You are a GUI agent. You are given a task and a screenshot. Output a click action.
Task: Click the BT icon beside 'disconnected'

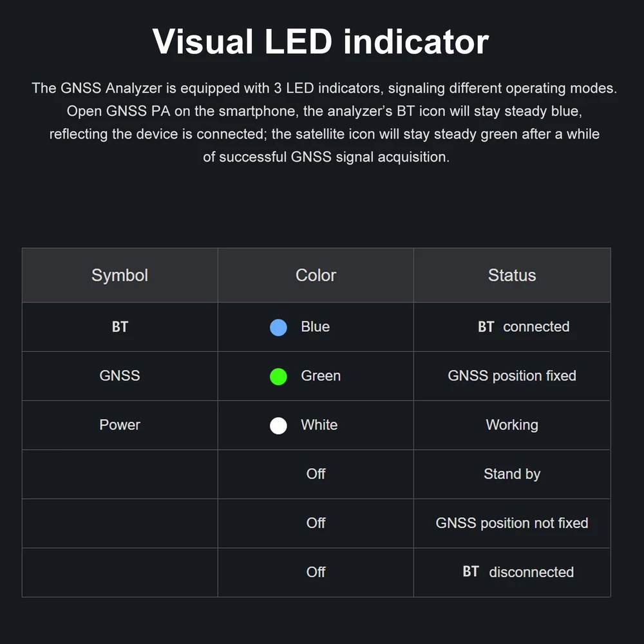click(471, 572)
